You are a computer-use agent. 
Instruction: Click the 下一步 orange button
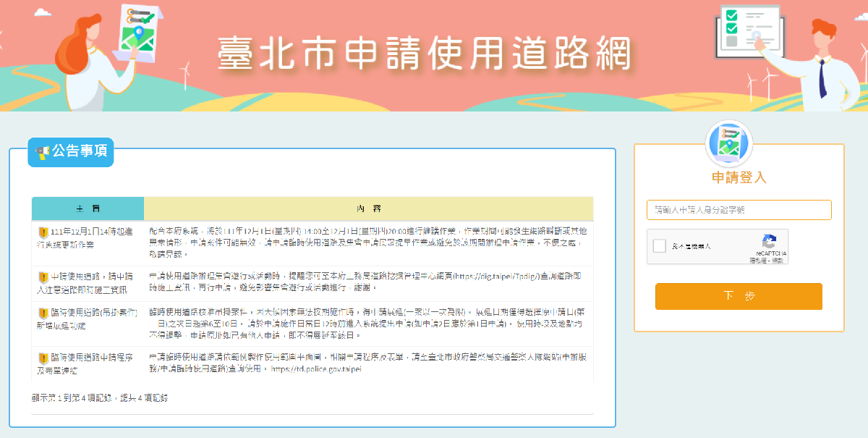tap(739, 296)
